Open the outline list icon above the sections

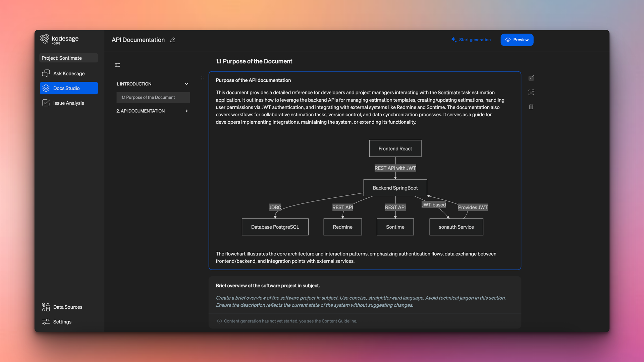pos(118,65)
